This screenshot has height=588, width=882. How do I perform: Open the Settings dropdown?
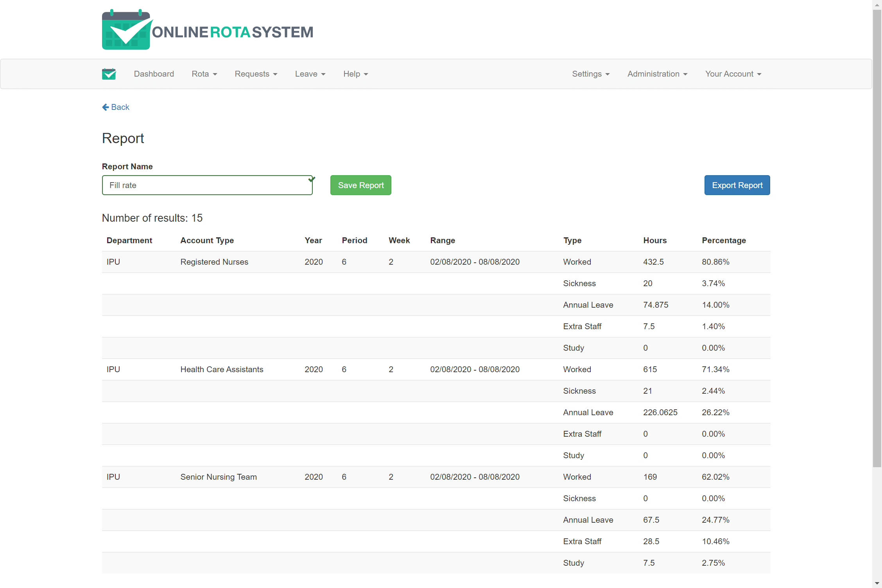click(x=591, y=74)
